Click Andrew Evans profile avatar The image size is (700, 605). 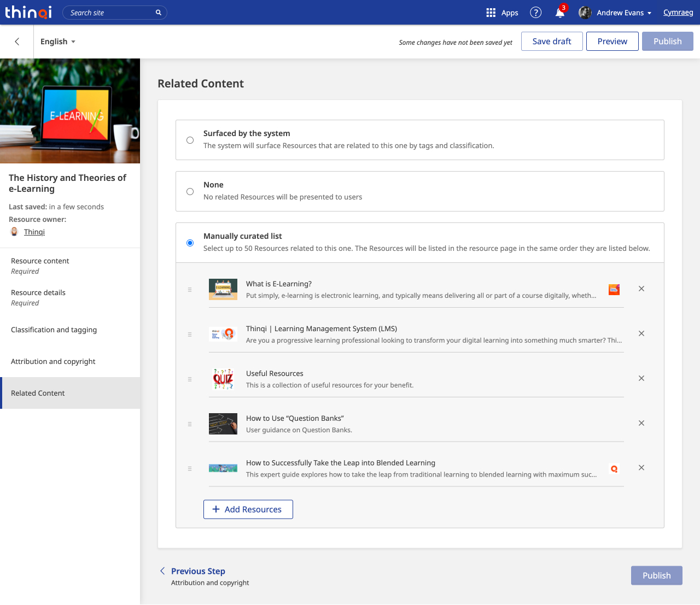click(585, 13)
